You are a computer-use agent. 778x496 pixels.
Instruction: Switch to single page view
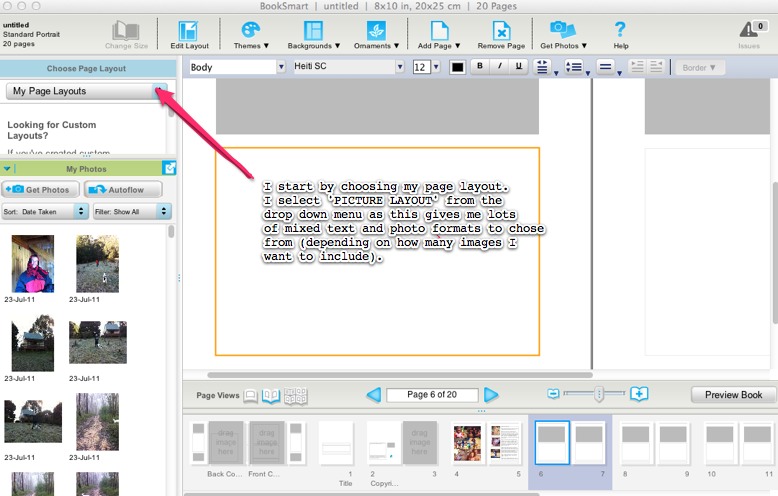(251, 395)
